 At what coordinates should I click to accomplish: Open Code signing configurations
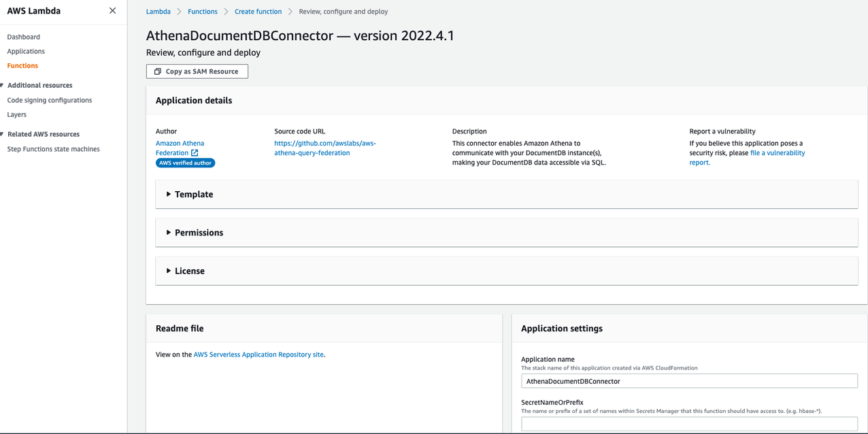point(49,100)
